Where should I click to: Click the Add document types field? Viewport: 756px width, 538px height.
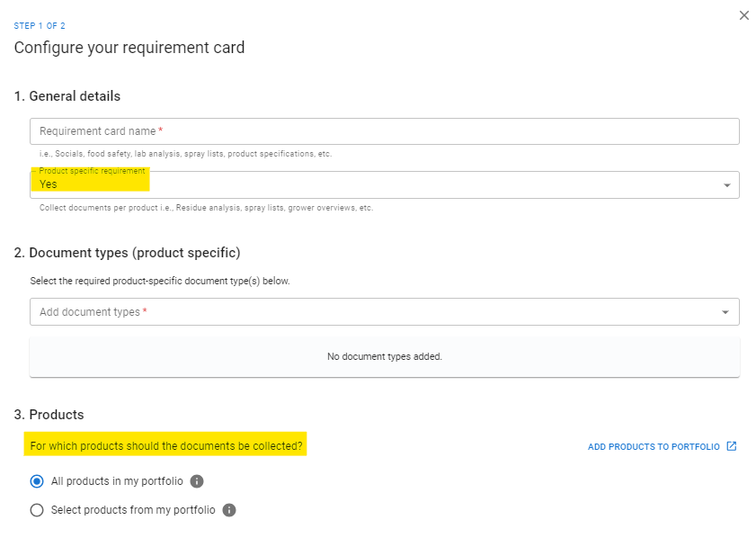point(384,311)
